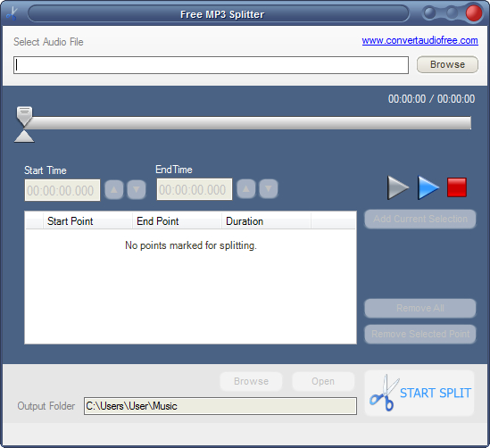Image resolution: width=490 pixels, height=448 pixels.
Task: Click the lower triangle marker under the timeline
Action: 24,137
